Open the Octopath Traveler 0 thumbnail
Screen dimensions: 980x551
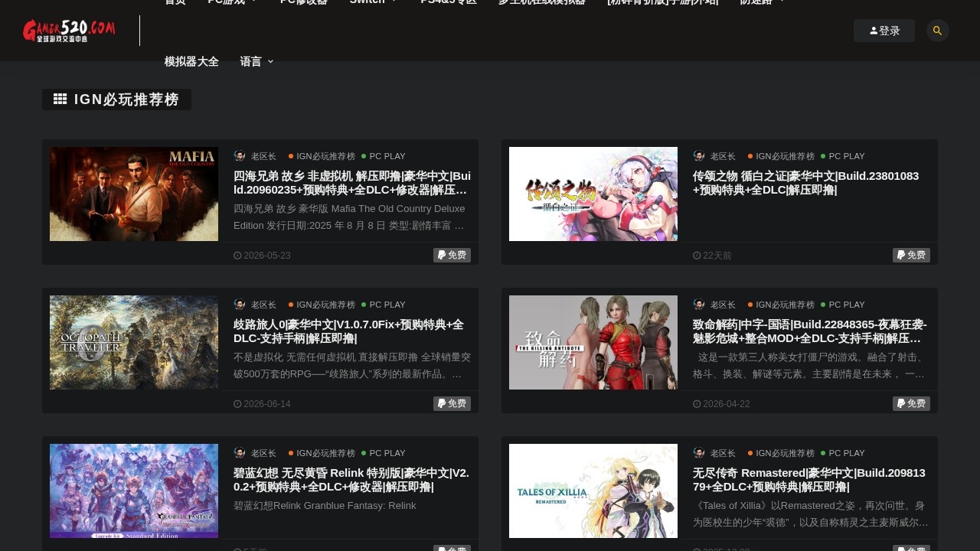134,342
